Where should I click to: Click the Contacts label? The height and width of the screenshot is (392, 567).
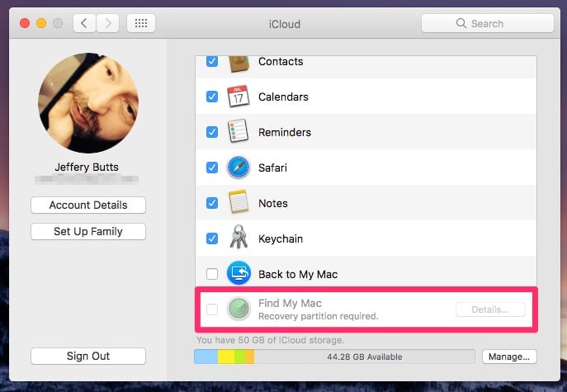click(281, 61)
